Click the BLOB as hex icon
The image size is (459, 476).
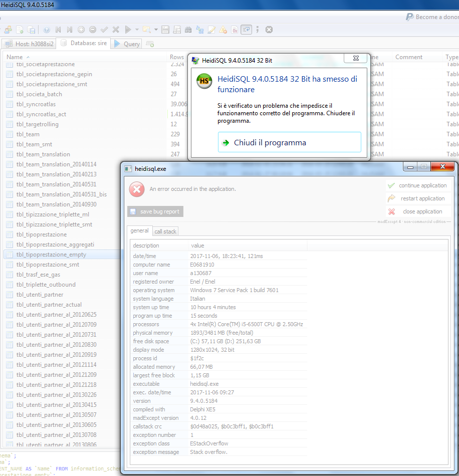pyautogui.click(x=235, y=30)
